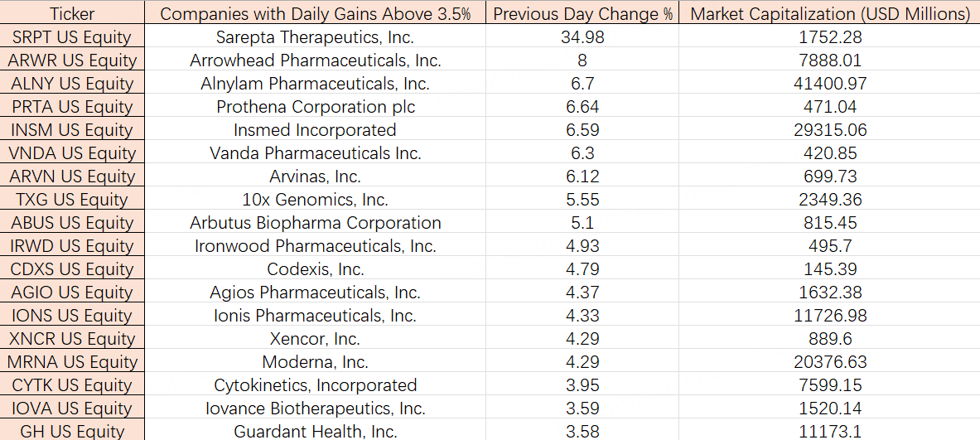The height and width of the screenshot is (440, 980).
Task: Click the ALNY US Equity ticker
Action: click(71, 84)
